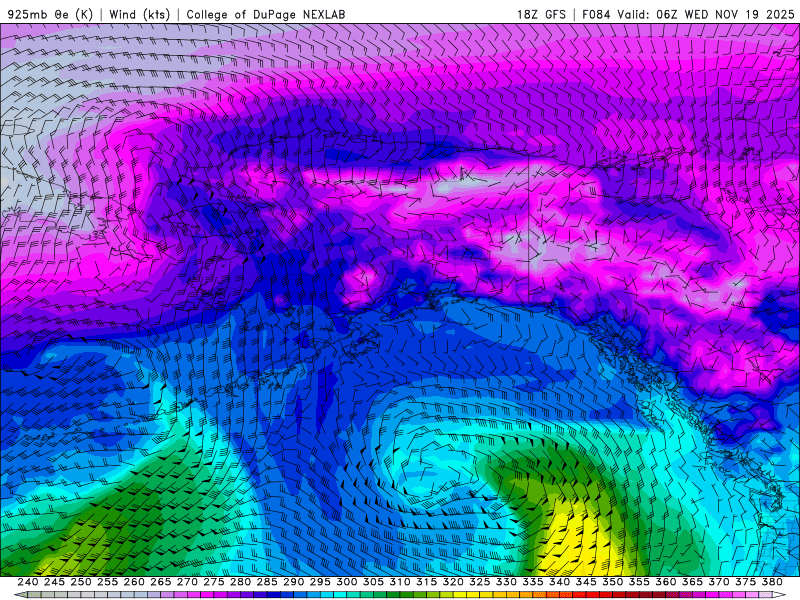
Task: Click the 335 legend value
Action: 533,582
